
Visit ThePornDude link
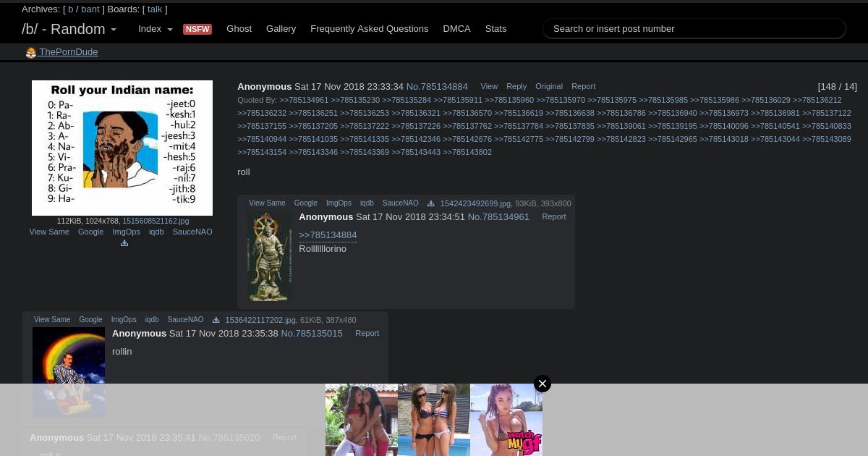click(68, 52)
